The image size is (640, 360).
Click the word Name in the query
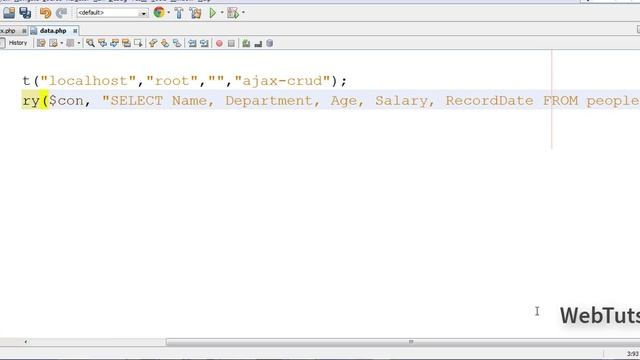pos(189,101)
